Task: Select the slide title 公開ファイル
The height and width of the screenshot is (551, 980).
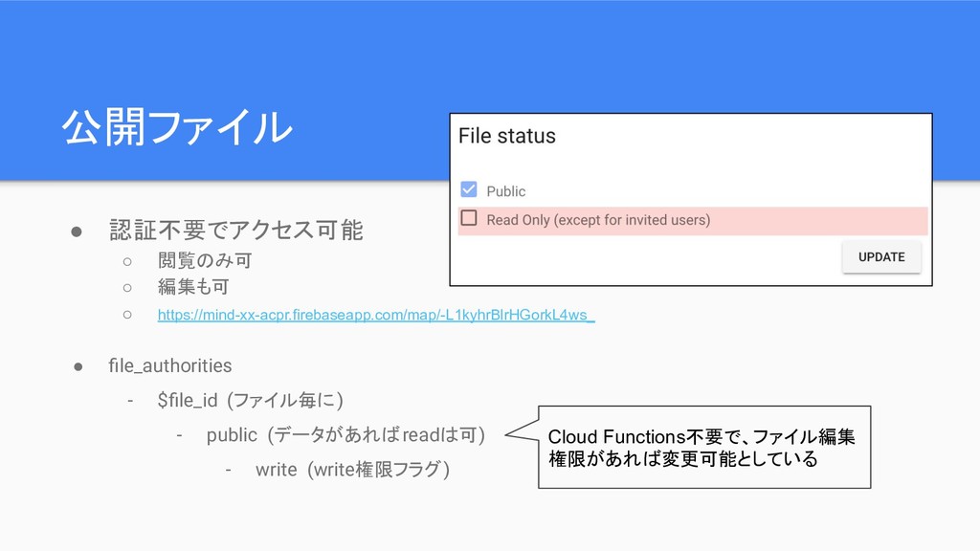Action: click(x=177, y=128)
